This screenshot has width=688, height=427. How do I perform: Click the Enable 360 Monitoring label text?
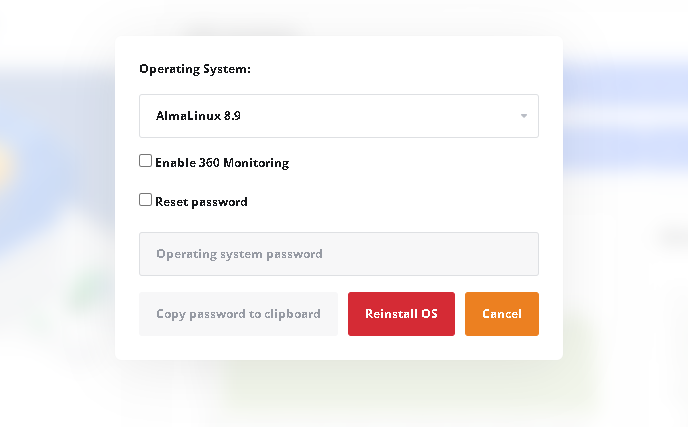[222, 163]
